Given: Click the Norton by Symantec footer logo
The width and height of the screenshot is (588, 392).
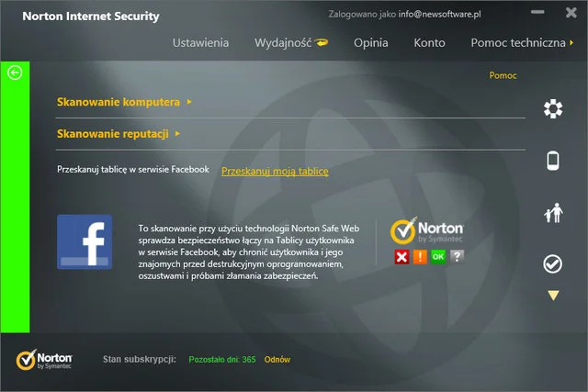Looking at the screenshot, I should [x=44, y=360].
